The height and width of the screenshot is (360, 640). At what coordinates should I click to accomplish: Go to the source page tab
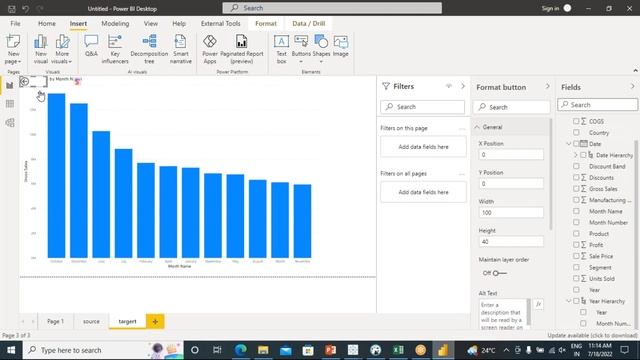tap(91, 322)
